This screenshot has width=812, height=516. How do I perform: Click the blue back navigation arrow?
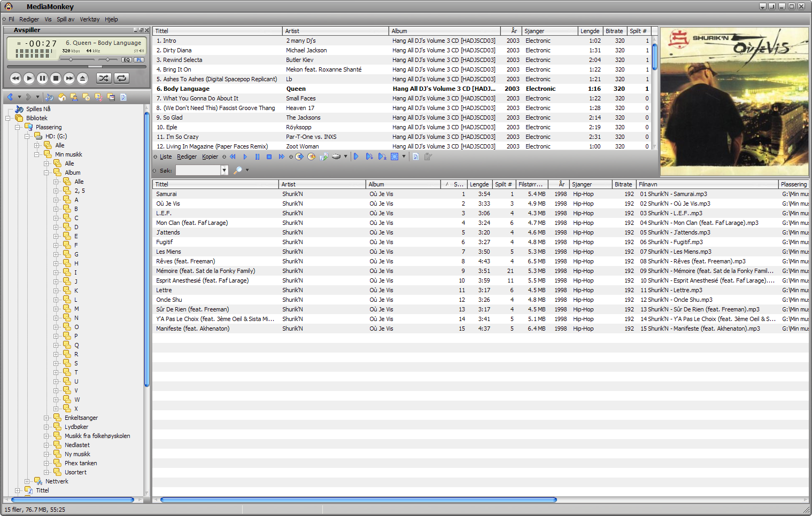point(10,97)
